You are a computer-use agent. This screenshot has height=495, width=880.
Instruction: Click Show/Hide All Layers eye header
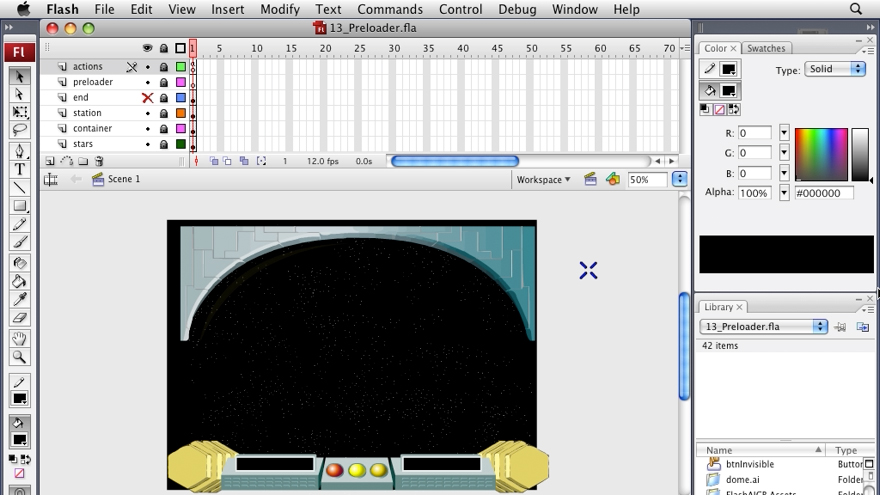[148, 48]
